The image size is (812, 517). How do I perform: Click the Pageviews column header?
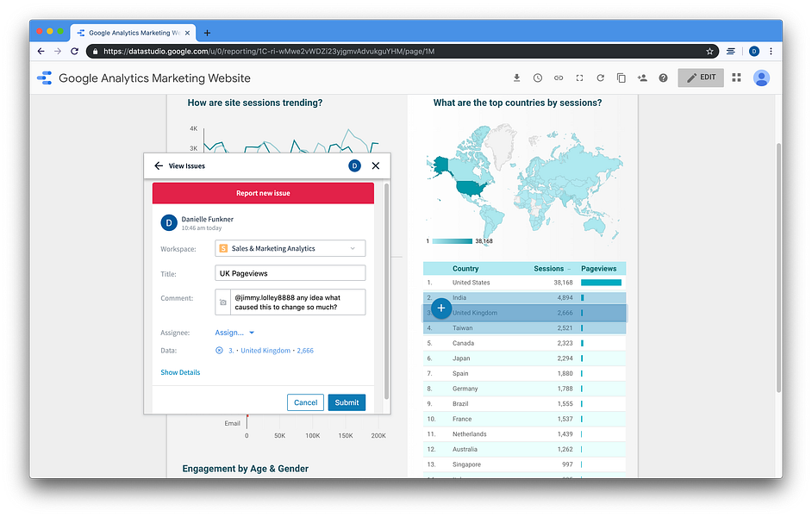[x=598, y=269]
